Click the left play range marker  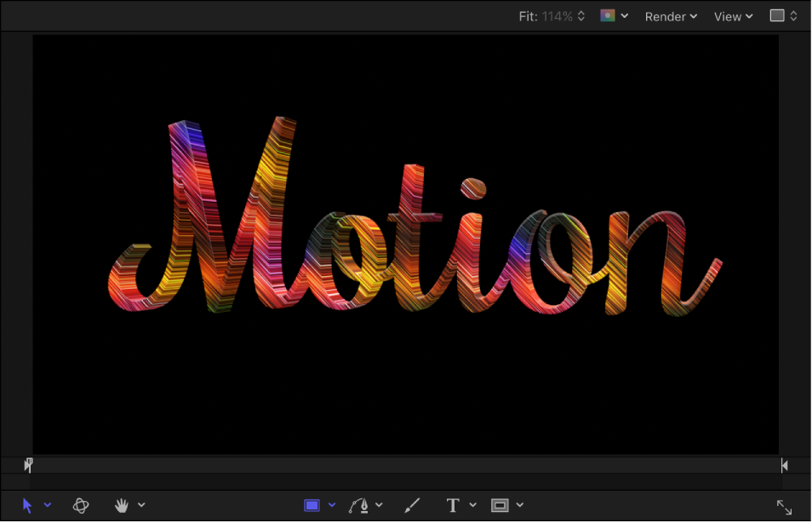[28, 465]
